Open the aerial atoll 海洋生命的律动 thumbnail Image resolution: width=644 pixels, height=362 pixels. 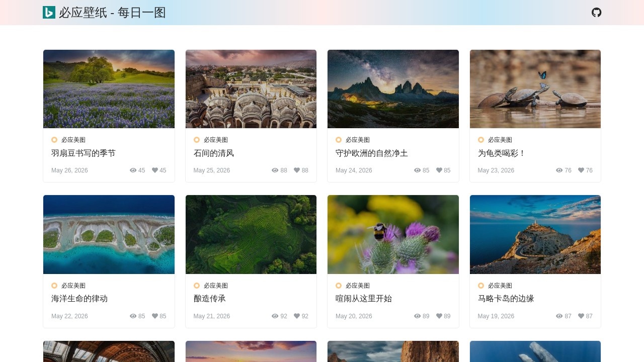click(x=109, y=235)
